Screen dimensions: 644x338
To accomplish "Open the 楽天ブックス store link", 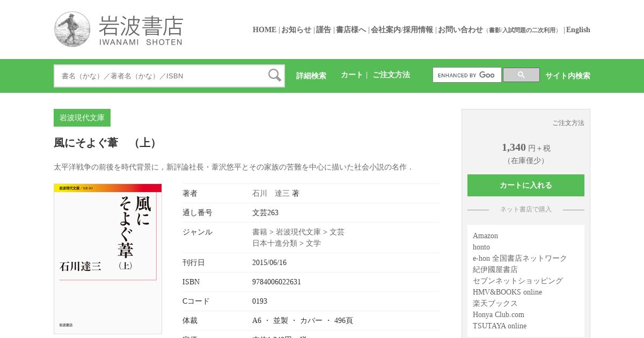I will pos(495,303).
